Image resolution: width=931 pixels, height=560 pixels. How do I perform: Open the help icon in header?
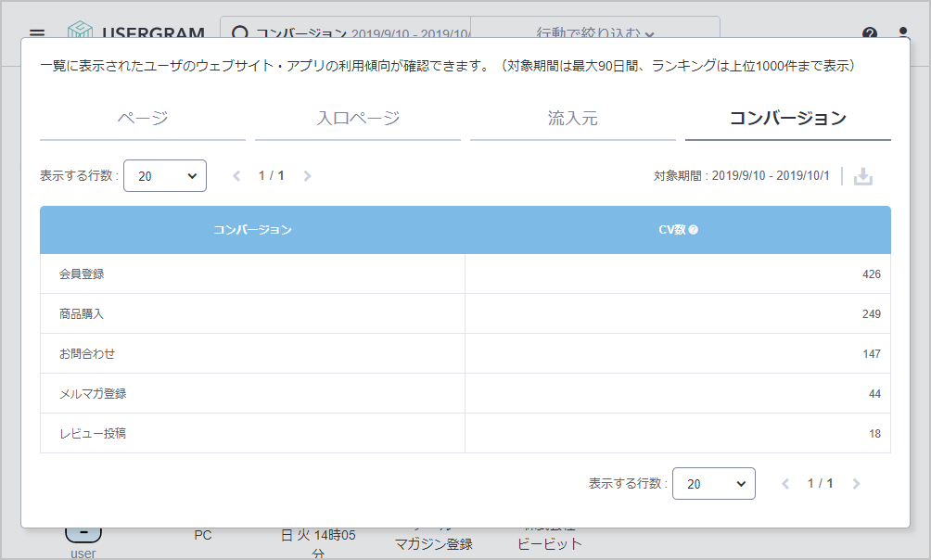tap(869, 33)
